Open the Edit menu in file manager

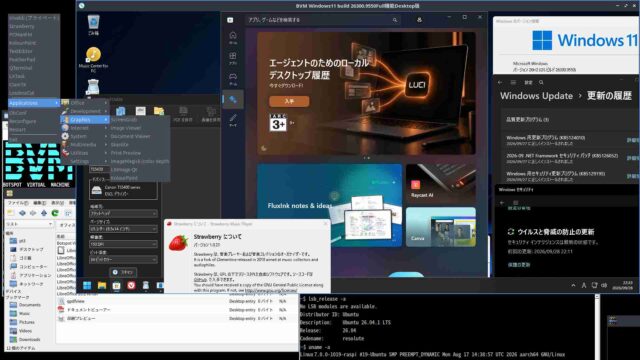(x=40, y=203)
